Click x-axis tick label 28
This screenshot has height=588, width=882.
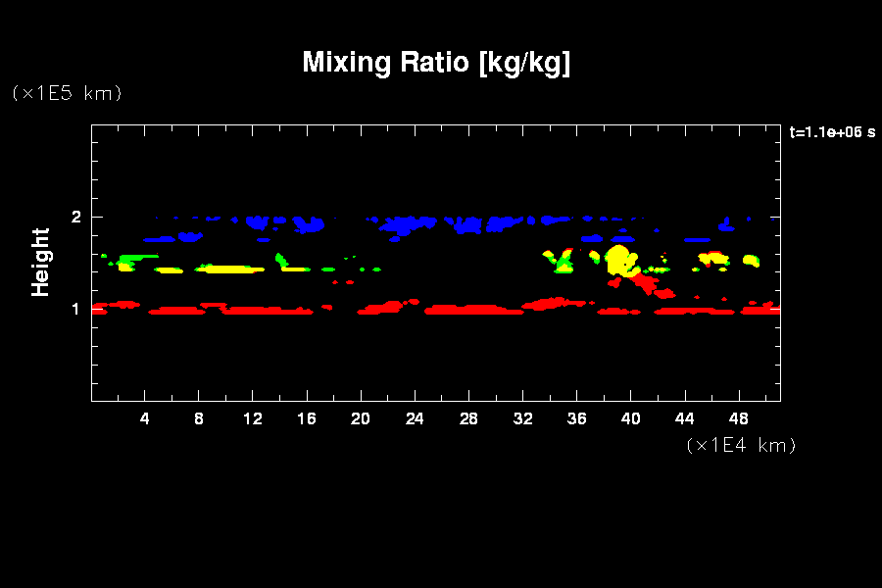coord(468,419)
